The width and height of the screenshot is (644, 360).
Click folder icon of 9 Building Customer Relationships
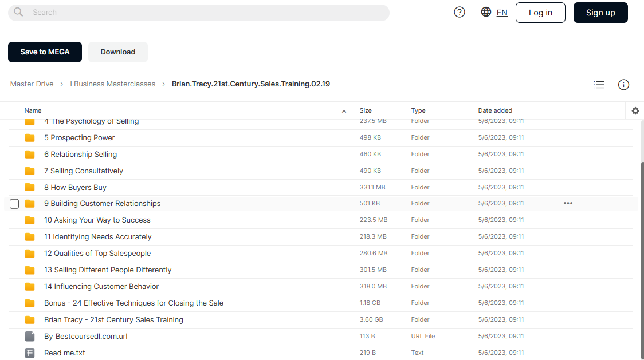[30, 204]
